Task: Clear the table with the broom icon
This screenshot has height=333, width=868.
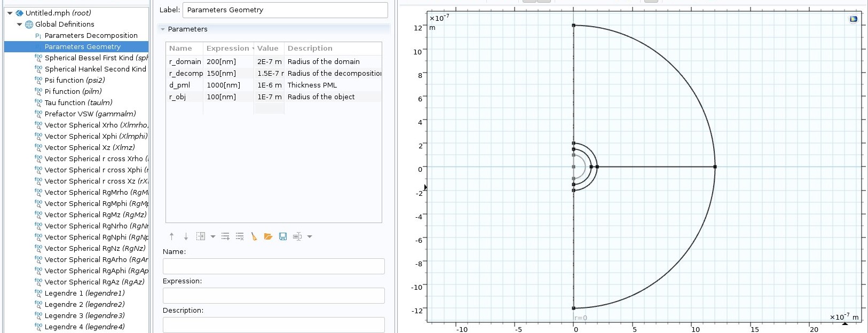Action: click(x=254, y=236)
